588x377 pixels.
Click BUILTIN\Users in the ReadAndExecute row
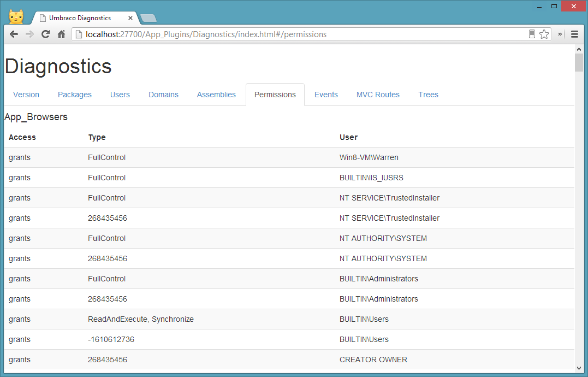click(x=364, y=319)
